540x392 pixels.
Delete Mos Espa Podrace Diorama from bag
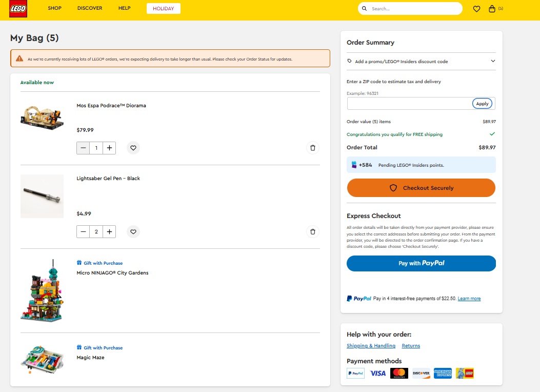(x=313, y=148)
